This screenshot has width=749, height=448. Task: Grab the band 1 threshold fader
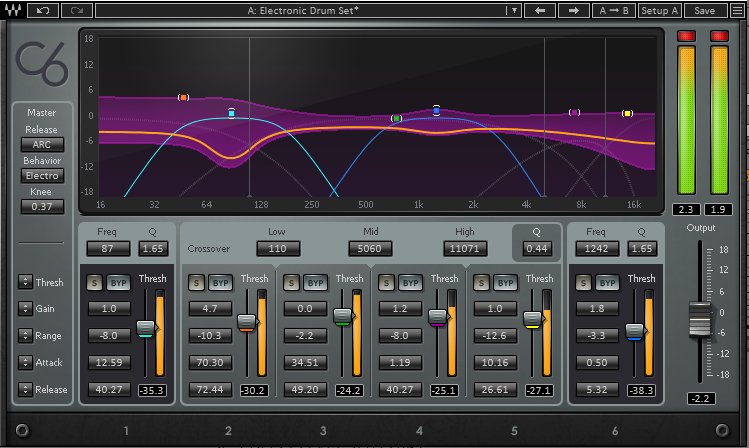146,329
